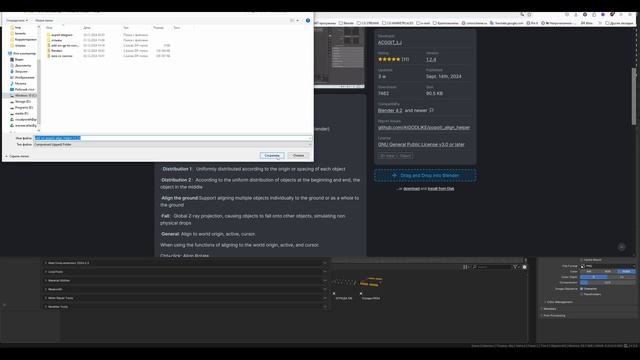Image resolution: width=640 pixels, height=360 pixels.
Task: Set Color Depth to 8
Action: click(x=594, y=277)
